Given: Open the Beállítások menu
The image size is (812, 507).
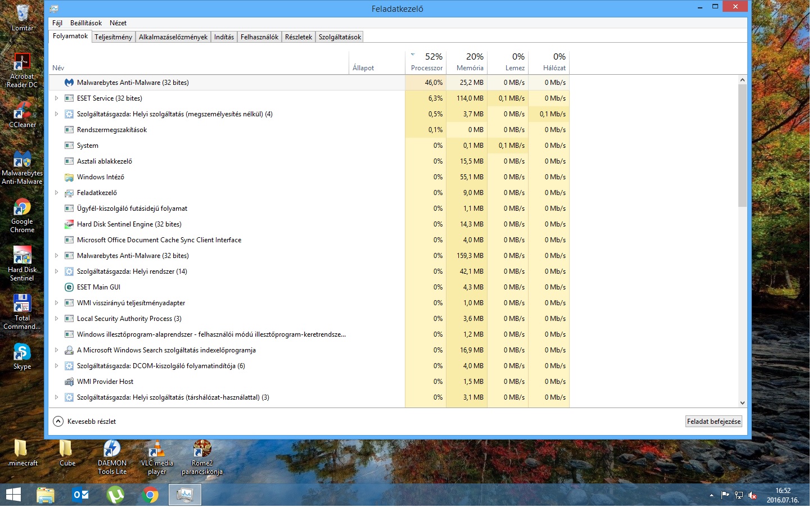Looking at the screenshot, I should pyautogui.click(x=86, y=23).
